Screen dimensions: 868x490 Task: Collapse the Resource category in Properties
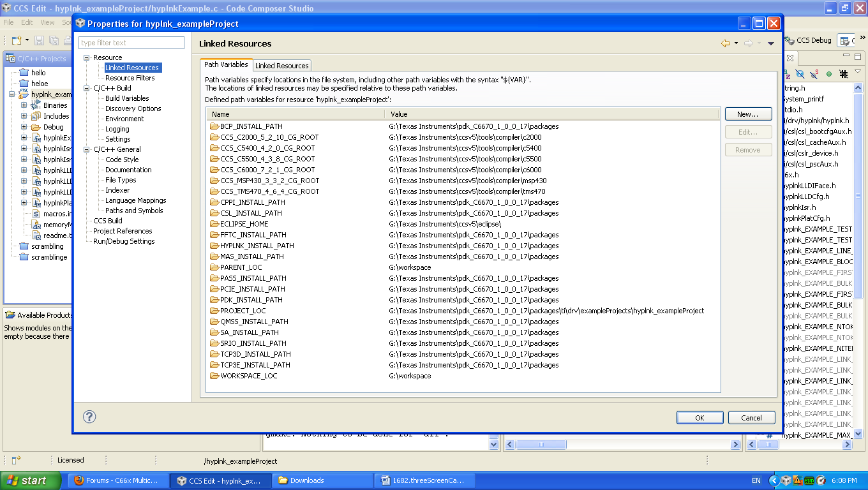point(87,57)
